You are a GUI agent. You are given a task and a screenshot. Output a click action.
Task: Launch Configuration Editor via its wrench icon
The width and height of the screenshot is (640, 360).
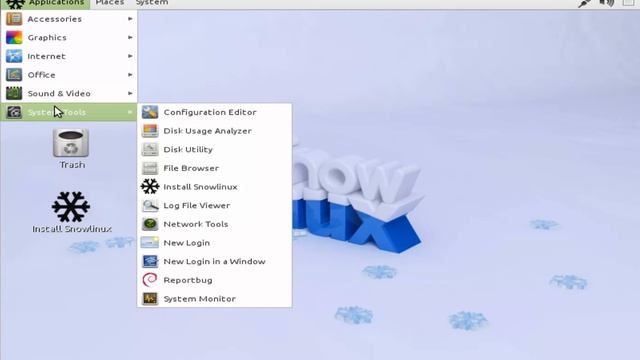click(x=150, y=112)
